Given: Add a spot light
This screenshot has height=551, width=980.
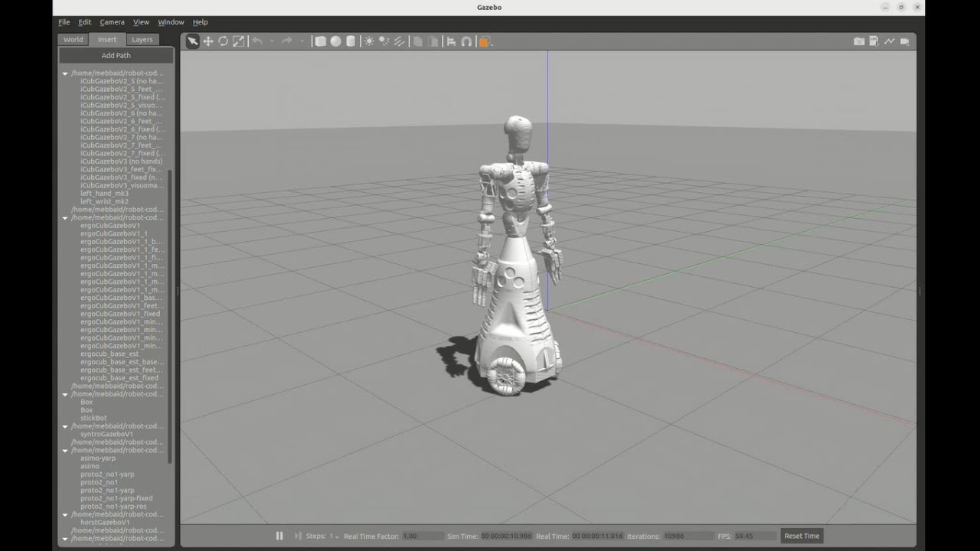Looking at the screenshot, I should click(x=384, y=41).
